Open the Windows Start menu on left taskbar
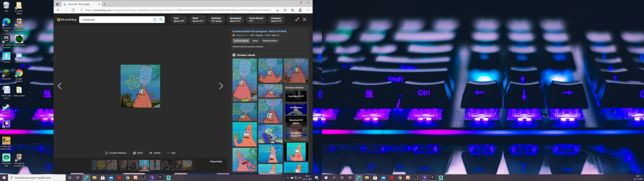 4,178
